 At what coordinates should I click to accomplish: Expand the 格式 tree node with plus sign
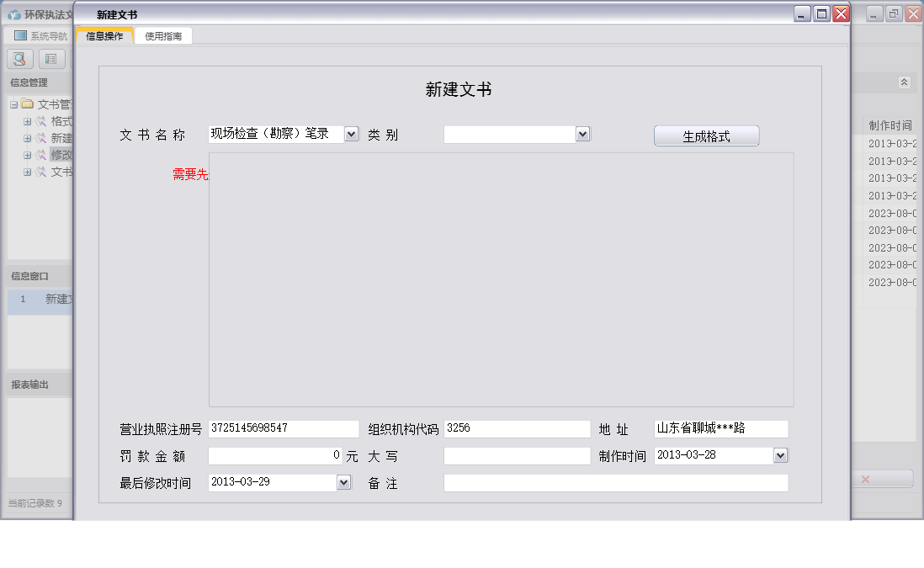[x=27, y=121]
